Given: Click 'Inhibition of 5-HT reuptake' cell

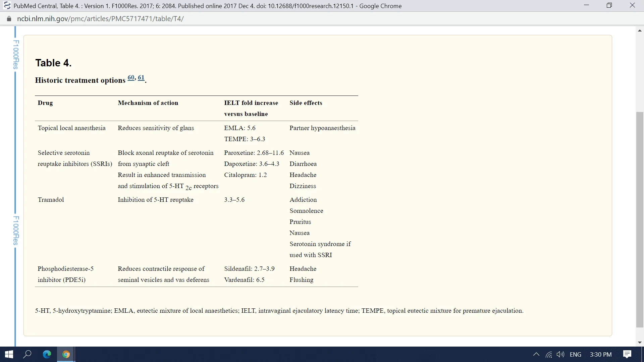Looking at the screenshot, I should tap(156, 200).
